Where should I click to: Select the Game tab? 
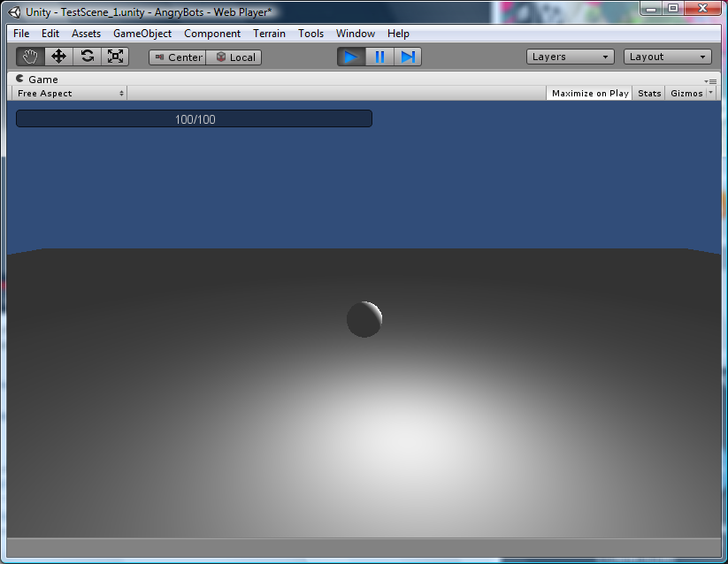[x=37, y=80]
